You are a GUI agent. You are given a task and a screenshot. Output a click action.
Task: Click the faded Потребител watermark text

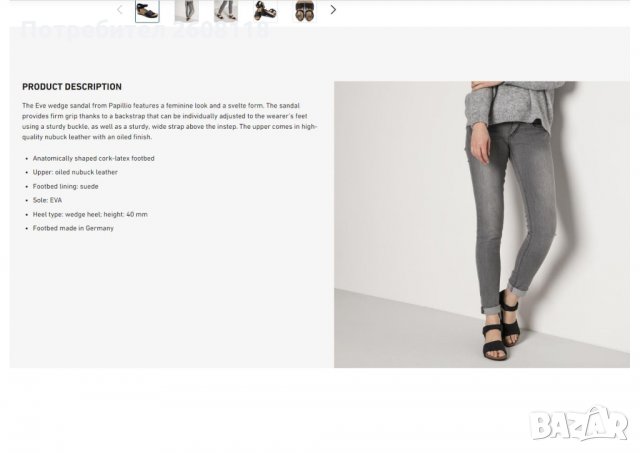point(145,30)
